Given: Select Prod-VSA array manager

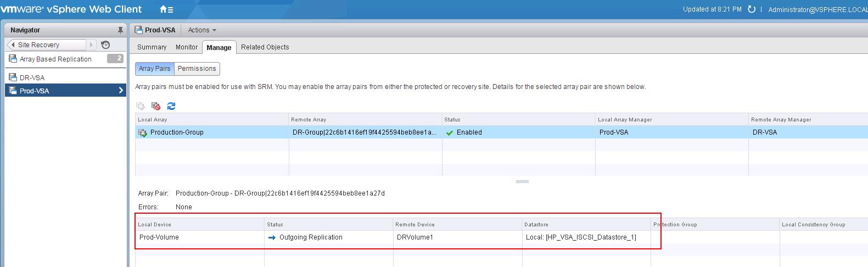Looking at the screenshot, I should pos(65,91).
